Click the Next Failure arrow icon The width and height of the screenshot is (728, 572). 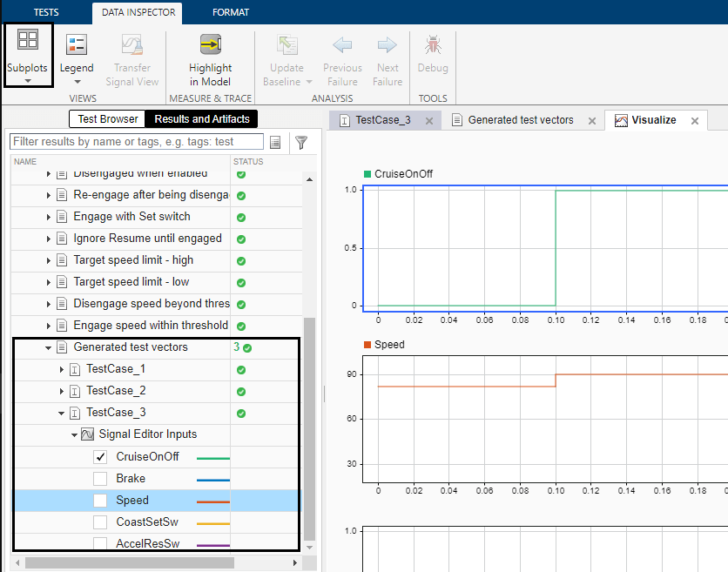(x=388, y=45)
